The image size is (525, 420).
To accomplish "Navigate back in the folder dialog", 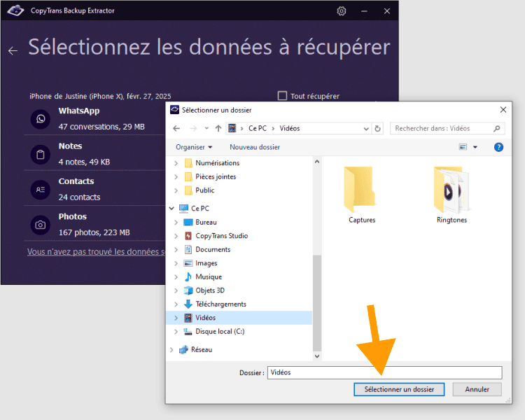I will (176, 128).
